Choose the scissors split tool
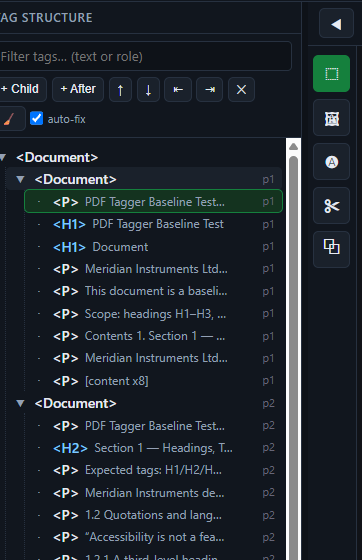This screenshot has width=362, height=560. [331, 206]
